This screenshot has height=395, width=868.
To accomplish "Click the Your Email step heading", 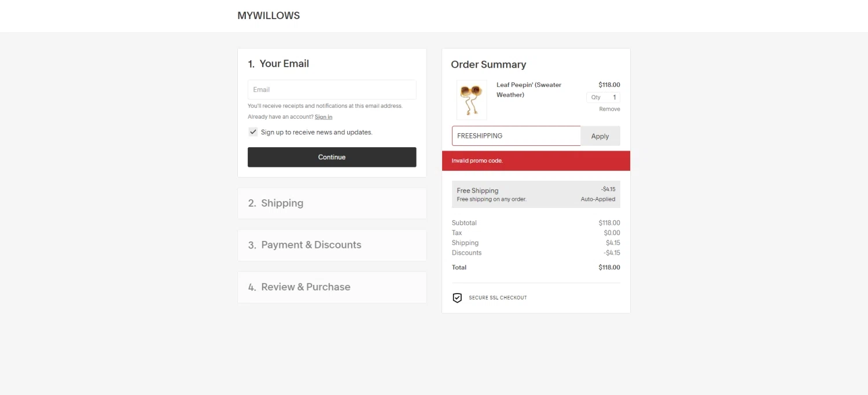I will [284, 64].
